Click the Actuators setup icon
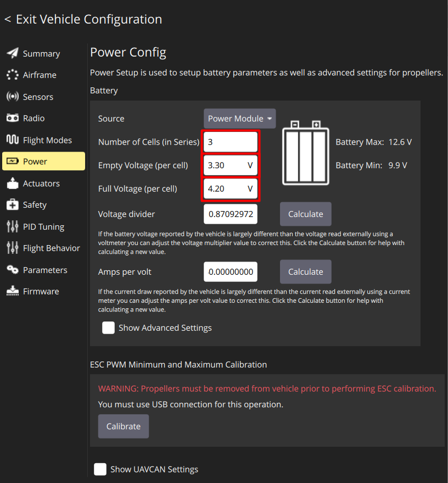The height and width of the screenshot is (483, 448). pyautogui.click(x=12, y=183)
